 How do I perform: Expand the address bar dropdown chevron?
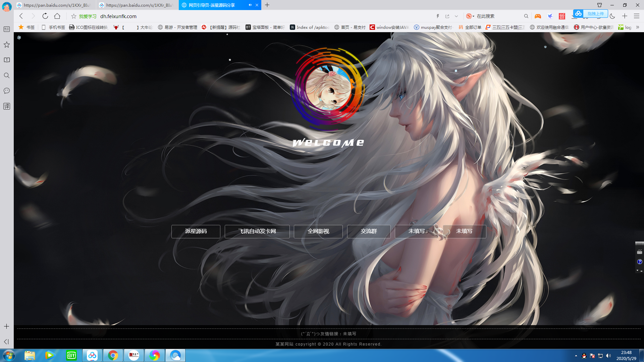(457, 16)
